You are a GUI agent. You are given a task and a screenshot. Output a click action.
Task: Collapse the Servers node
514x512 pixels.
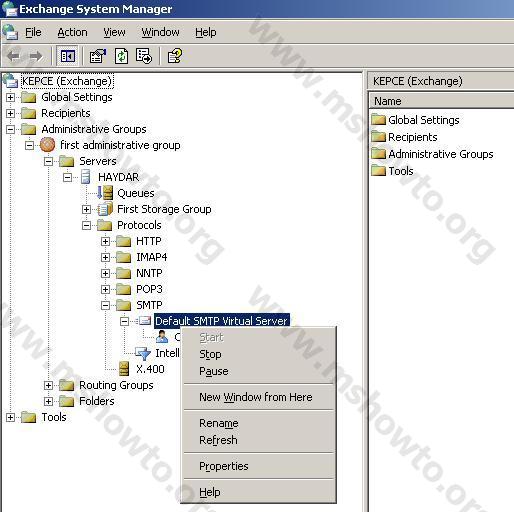(48, 161)
